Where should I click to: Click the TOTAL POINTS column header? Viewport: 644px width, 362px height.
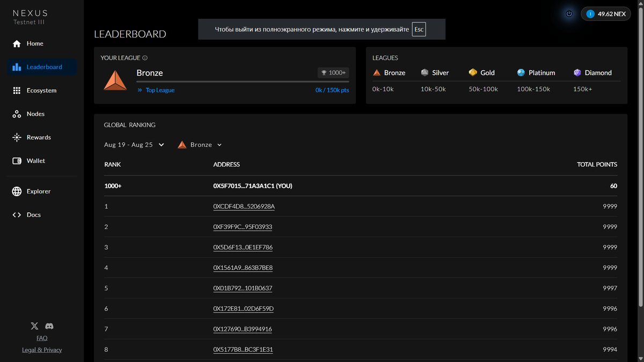tap(597, 165)
